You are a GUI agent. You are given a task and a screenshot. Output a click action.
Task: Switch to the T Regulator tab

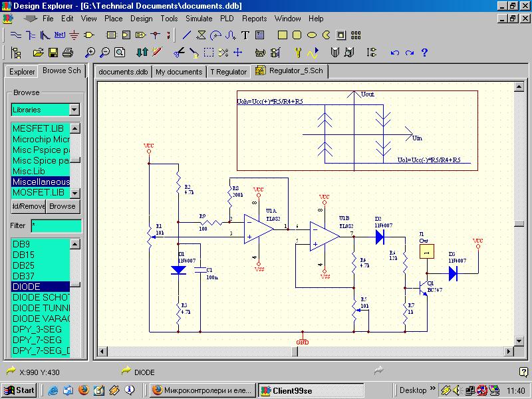coord(228,72)
